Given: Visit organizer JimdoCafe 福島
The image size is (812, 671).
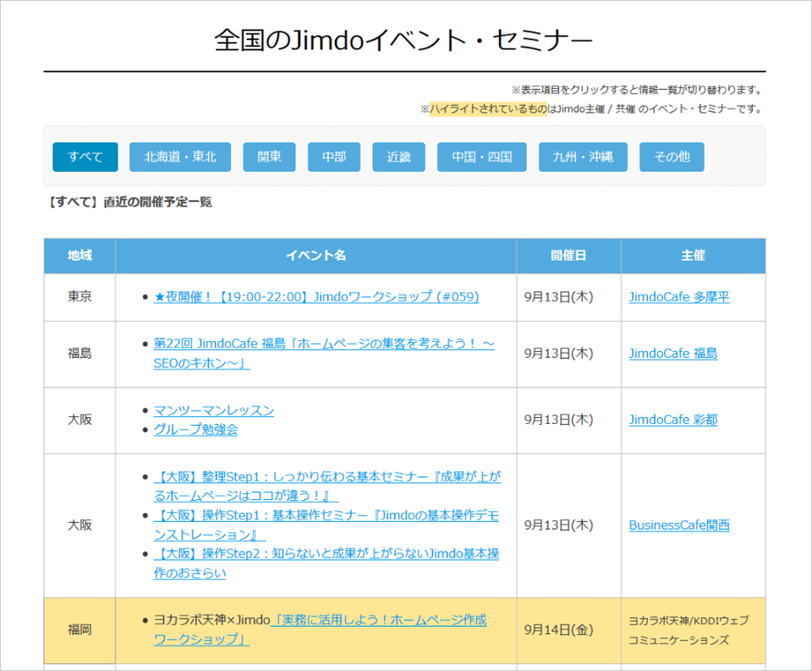Looking at the screenshot, I should coord(673,354).
